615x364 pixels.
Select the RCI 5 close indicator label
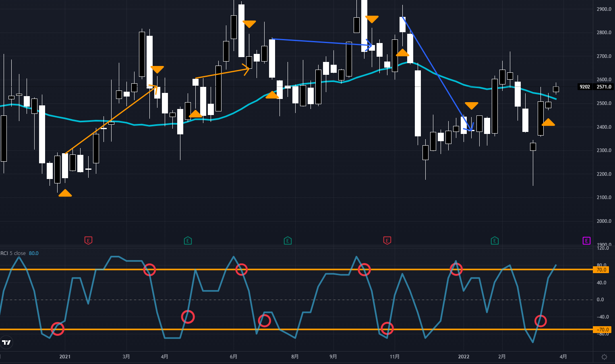(x=13, y=253)
